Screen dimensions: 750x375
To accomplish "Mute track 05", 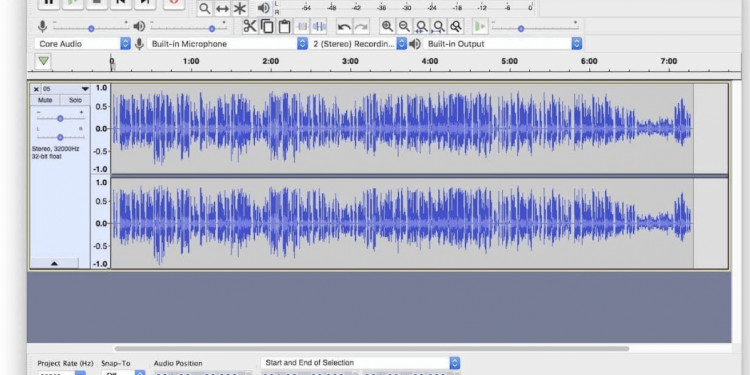I will (45, 100).
